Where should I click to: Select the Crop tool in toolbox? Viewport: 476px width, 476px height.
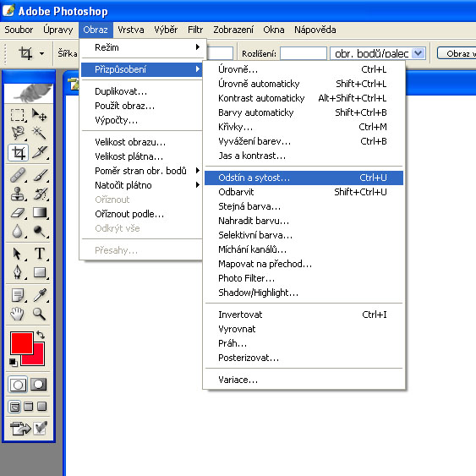tap(18, 152)
